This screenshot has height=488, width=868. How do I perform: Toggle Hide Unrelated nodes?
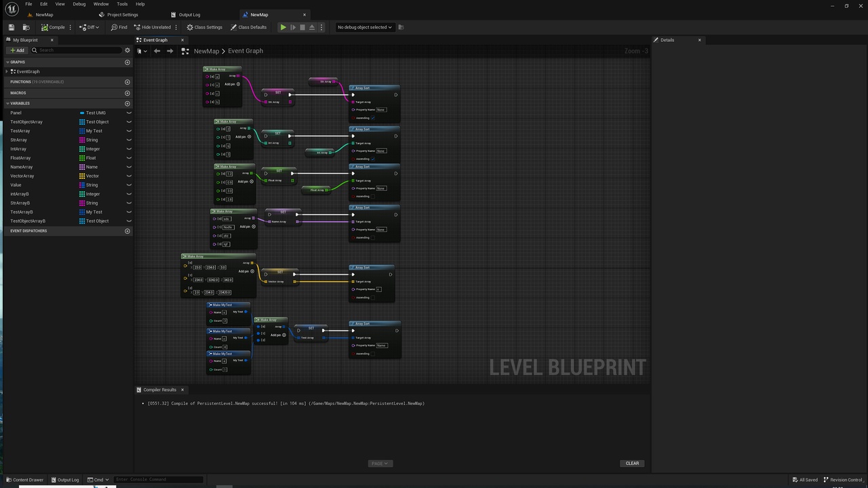coord(152,27)
